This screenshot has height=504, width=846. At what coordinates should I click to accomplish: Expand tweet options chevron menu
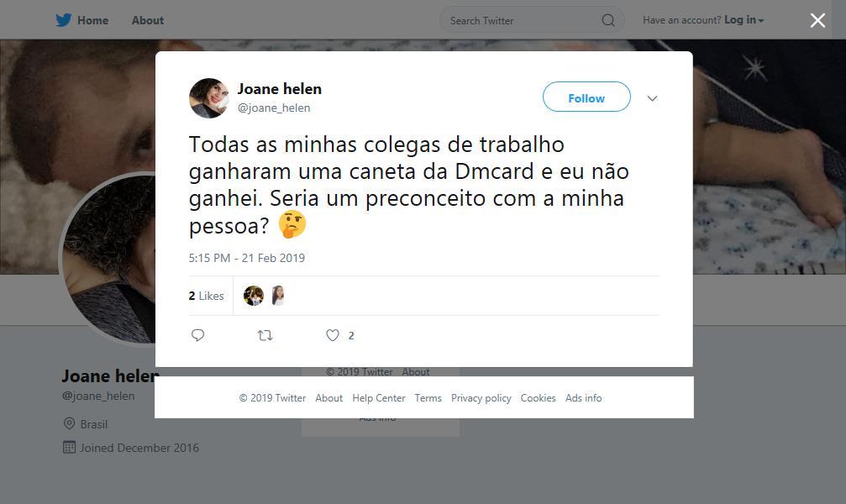pyautogui.click(x=652, y=98)
